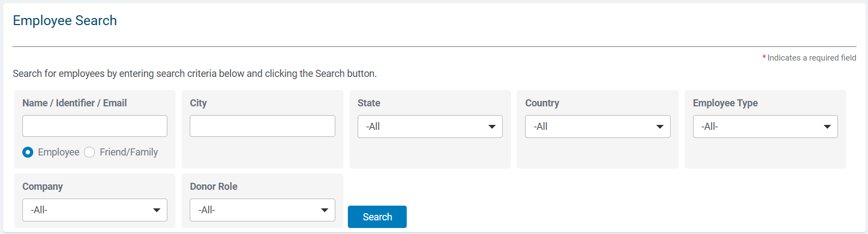The image size is (868, 234).
Task: Select the Friend/Family radio button
Action: (x=89, y=152)
